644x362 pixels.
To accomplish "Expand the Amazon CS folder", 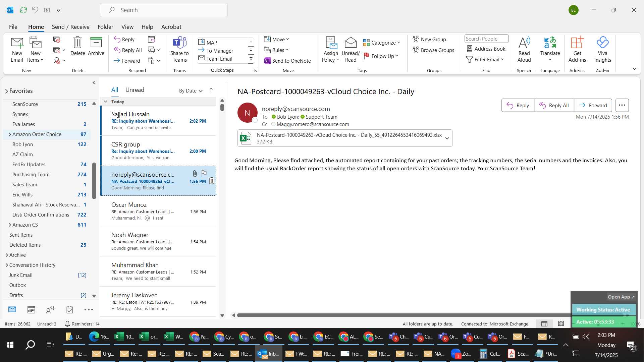I will tap(9, 225).
